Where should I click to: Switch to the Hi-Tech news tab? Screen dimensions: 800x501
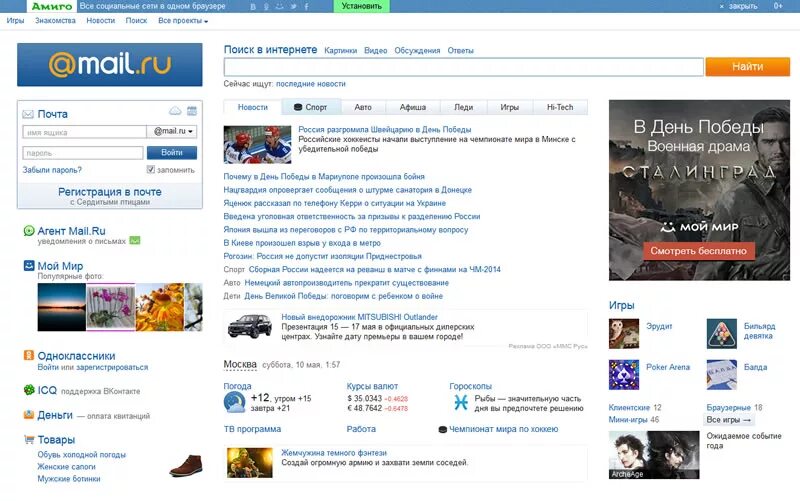560,107
